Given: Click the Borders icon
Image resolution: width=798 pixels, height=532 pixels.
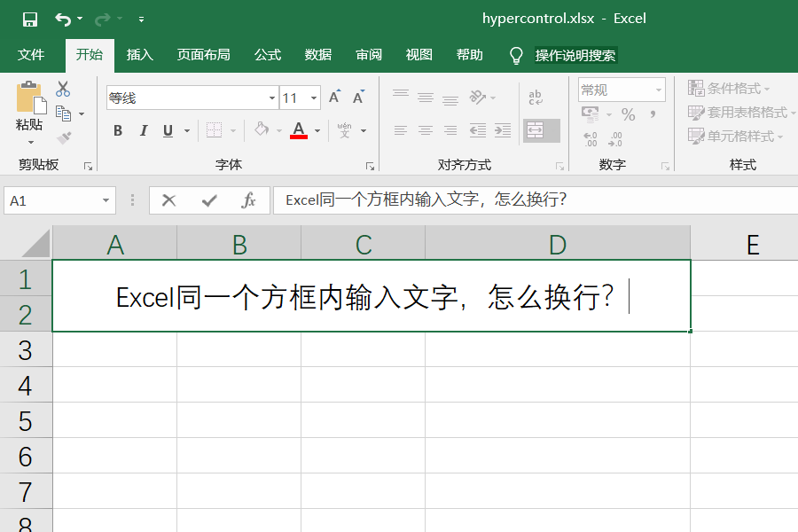Looking at the screenshot, I should tap(215, 130).
